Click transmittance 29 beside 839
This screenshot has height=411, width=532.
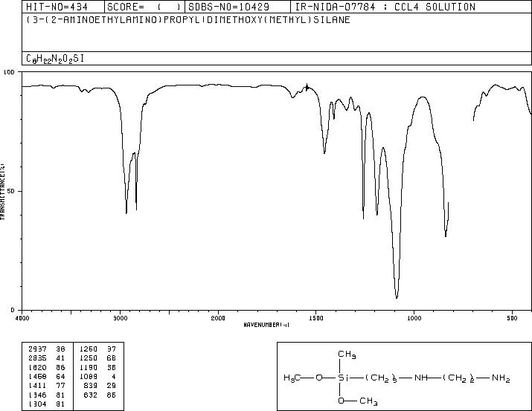point(112,386)
